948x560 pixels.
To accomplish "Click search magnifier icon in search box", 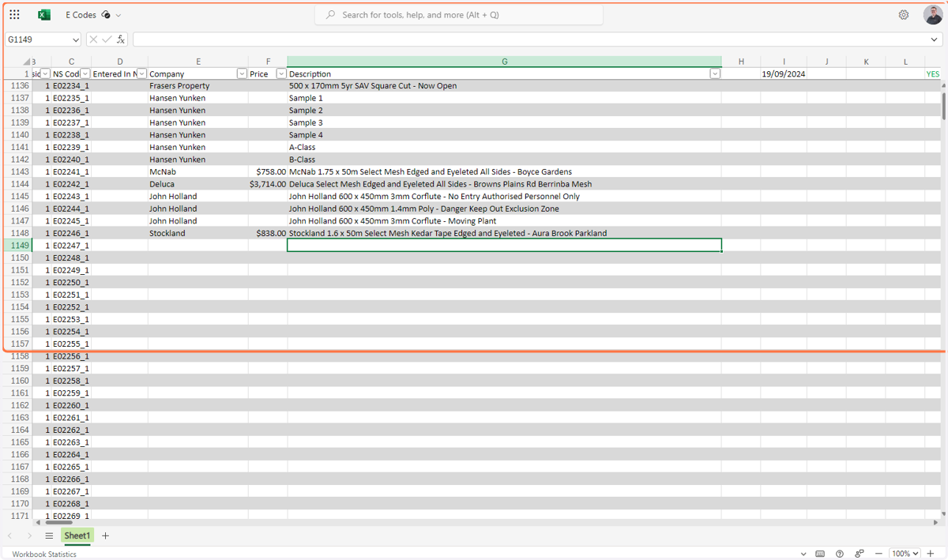I will pyautogui.click(x=331, y=15).
